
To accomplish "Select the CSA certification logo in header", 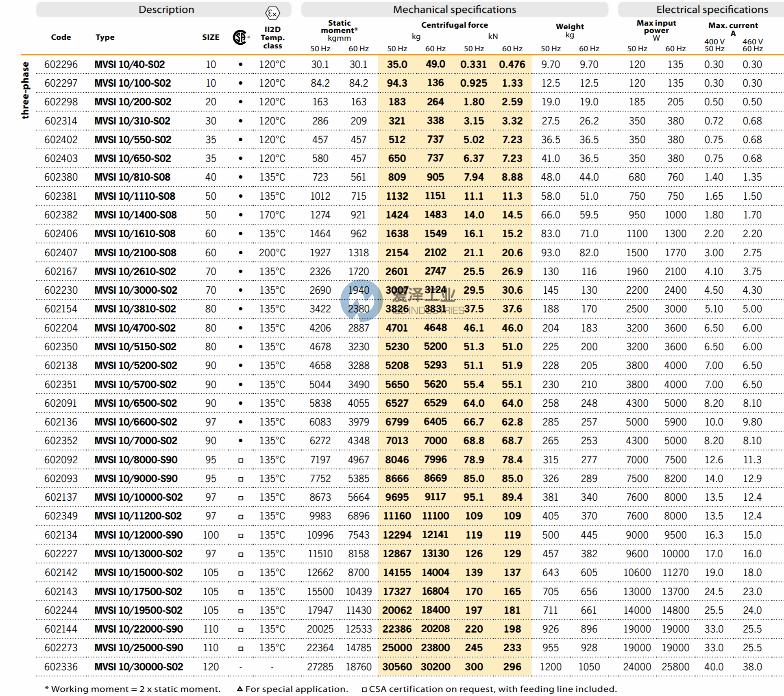I will pos(240,37).
